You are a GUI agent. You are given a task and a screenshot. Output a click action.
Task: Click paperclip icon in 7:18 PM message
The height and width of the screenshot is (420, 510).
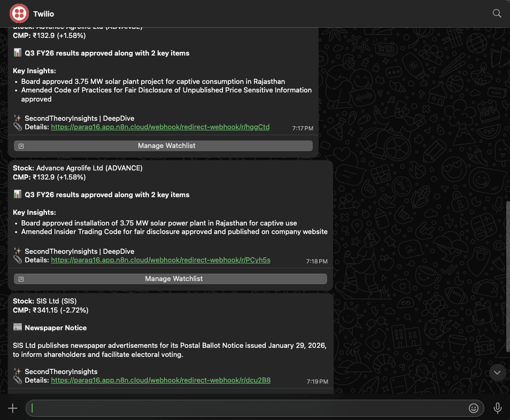tap(18, 260)
